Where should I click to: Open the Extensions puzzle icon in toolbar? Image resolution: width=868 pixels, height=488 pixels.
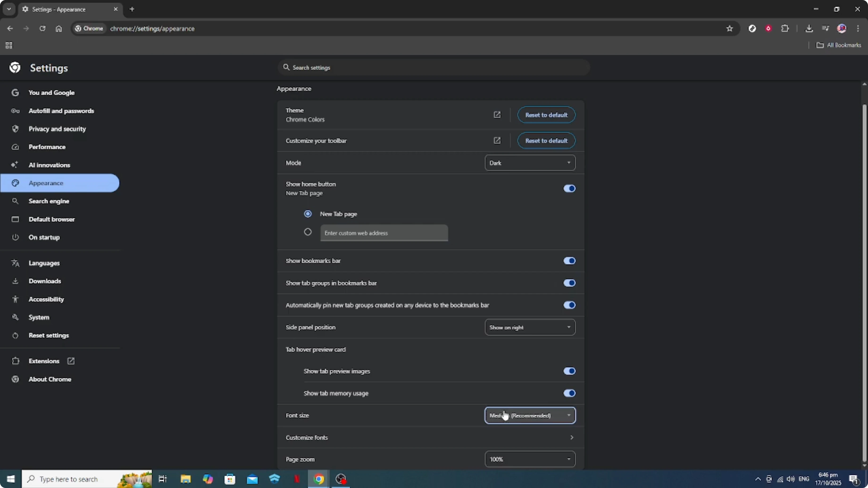(785, 29)
